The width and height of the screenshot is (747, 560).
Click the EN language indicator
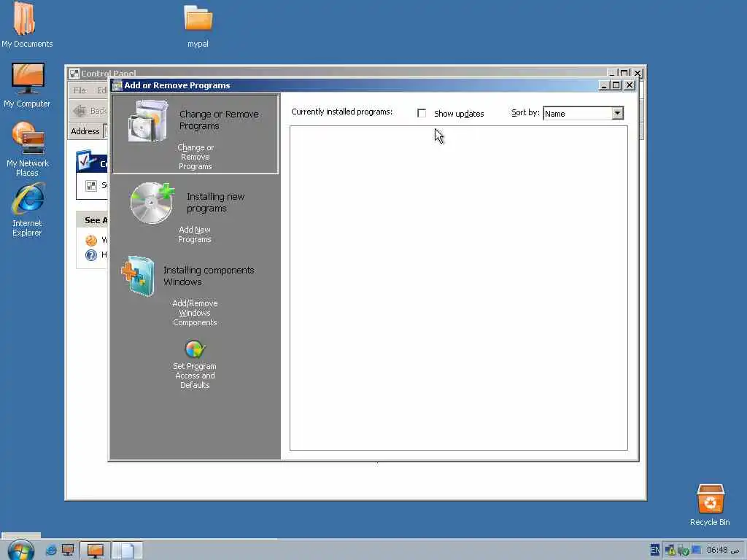point(655,550)
